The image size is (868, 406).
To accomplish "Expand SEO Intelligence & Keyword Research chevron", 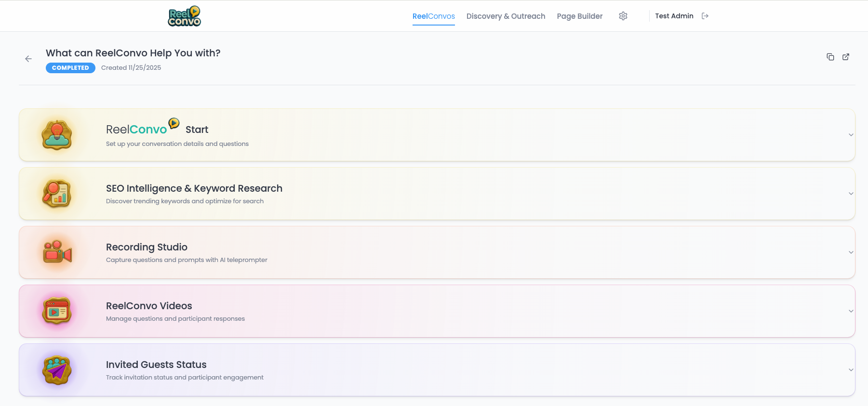I will [x=851, y=194].
